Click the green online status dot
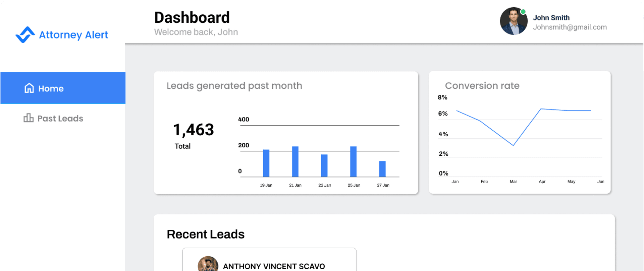The height and width of the screenshot is (271, 644). pyautogui.click(x=523, y=12)
